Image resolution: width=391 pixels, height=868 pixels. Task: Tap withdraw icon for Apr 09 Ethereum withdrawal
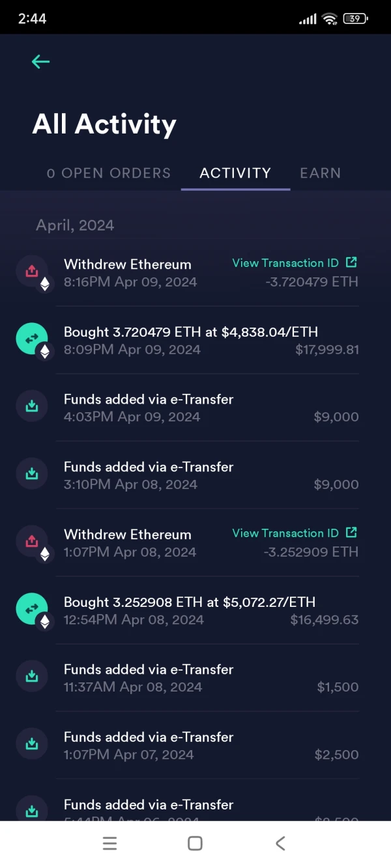(x=32, y=271)
